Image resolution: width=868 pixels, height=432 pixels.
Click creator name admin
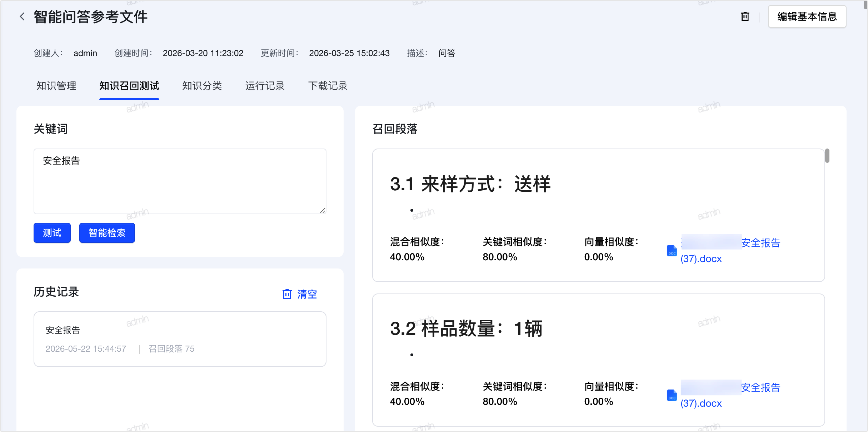click(x=85, y=53)
